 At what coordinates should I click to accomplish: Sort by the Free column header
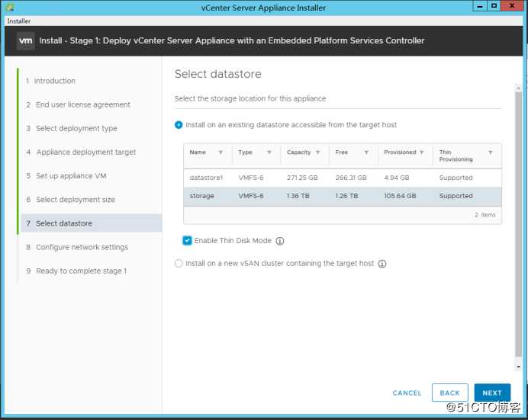click(x=342, y=152)
